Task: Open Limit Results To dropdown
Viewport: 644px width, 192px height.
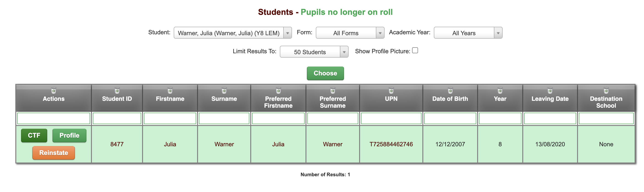Action: click(314, 52)
